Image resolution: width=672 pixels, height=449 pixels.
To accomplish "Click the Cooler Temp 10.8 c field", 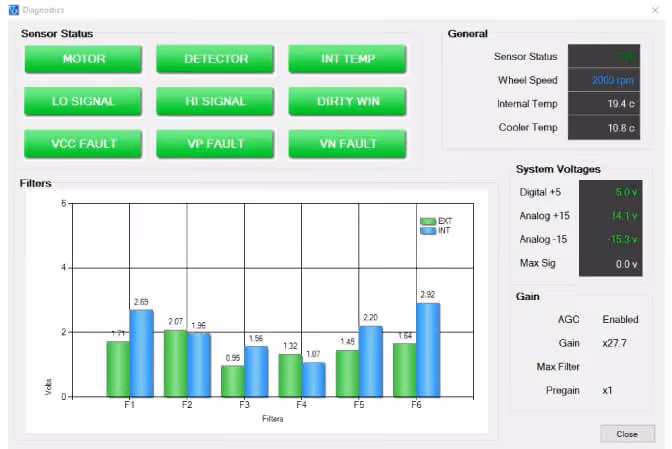I will pyautogui.click(x=604, y=128).
